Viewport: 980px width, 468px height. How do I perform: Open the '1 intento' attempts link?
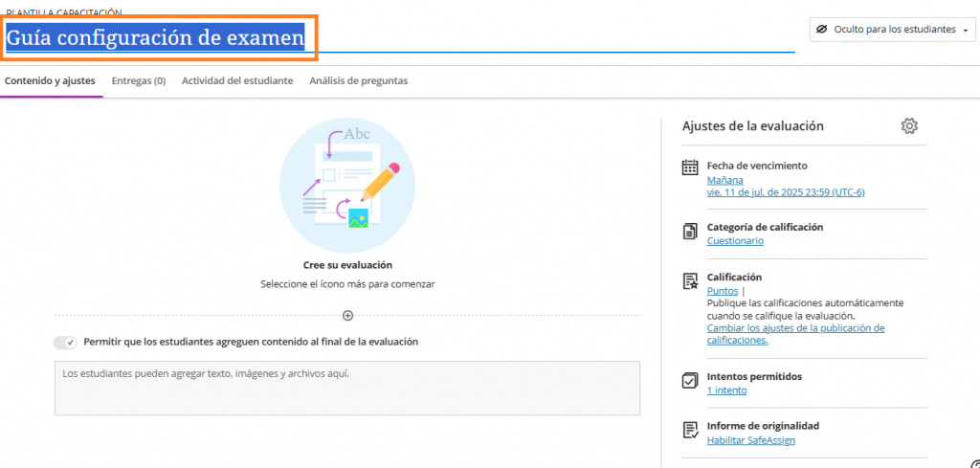click(726, 390)
